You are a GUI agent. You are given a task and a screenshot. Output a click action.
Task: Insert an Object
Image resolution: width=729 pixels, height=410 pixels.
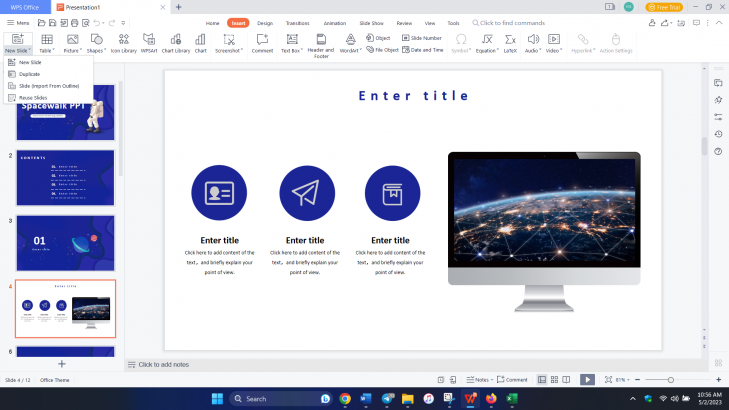[378, 38]
